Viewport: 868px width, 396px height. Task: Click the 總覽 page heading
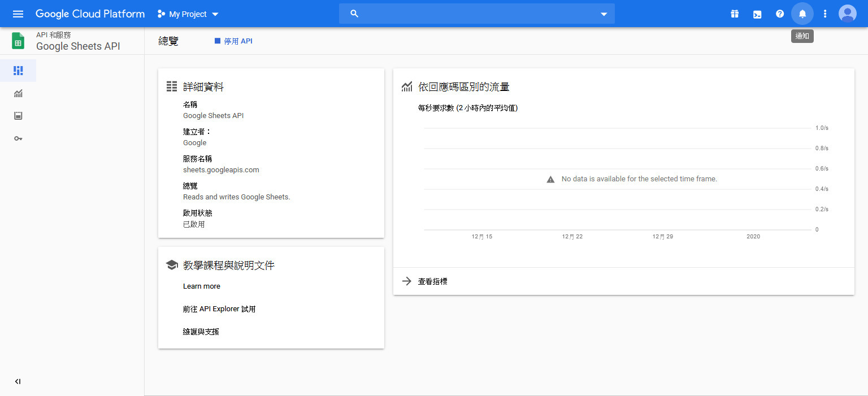(x=168, y=41)
